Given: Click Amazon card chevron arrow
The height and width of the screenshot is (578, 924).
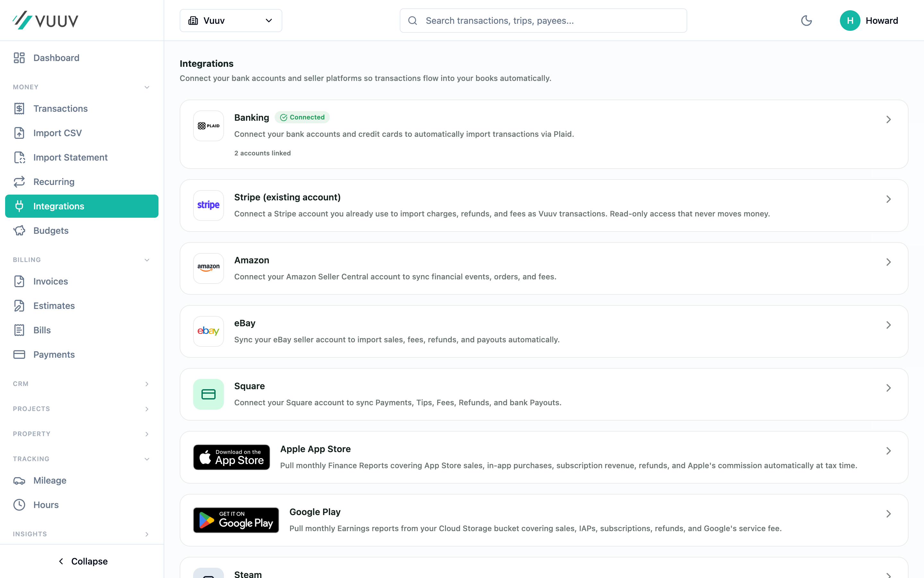Looking at the screenshot, I should (x=888, y=262).
